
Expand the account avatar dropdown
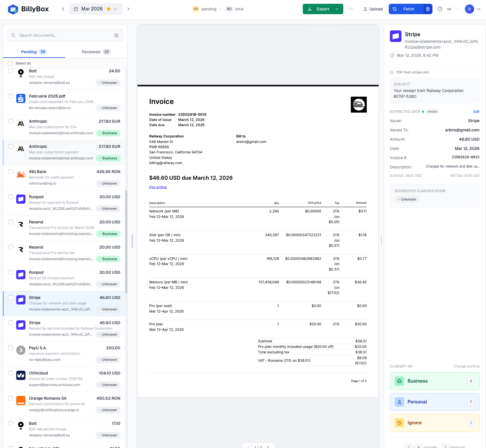pos(479,9)
